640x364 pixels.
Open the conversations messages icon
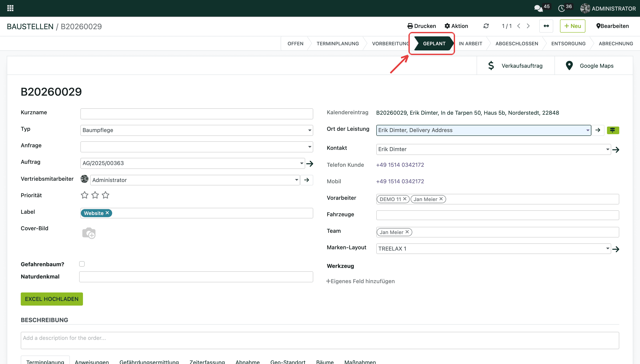[538, 8]
